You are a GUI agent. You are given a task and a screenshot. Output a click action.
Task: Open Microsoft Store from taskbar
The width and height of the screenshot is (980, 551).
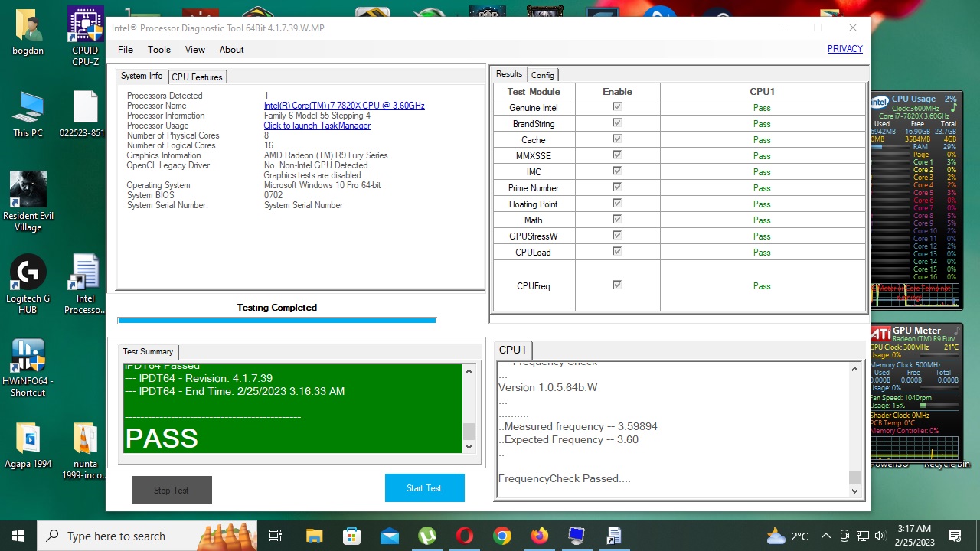tap(351, 536)
